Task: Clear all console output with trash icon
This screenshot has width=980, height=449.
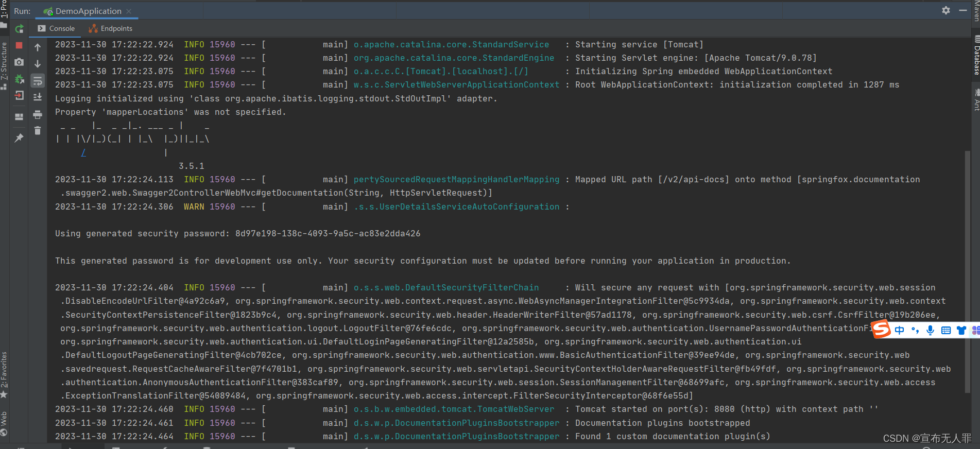Action: click(38, 131)
